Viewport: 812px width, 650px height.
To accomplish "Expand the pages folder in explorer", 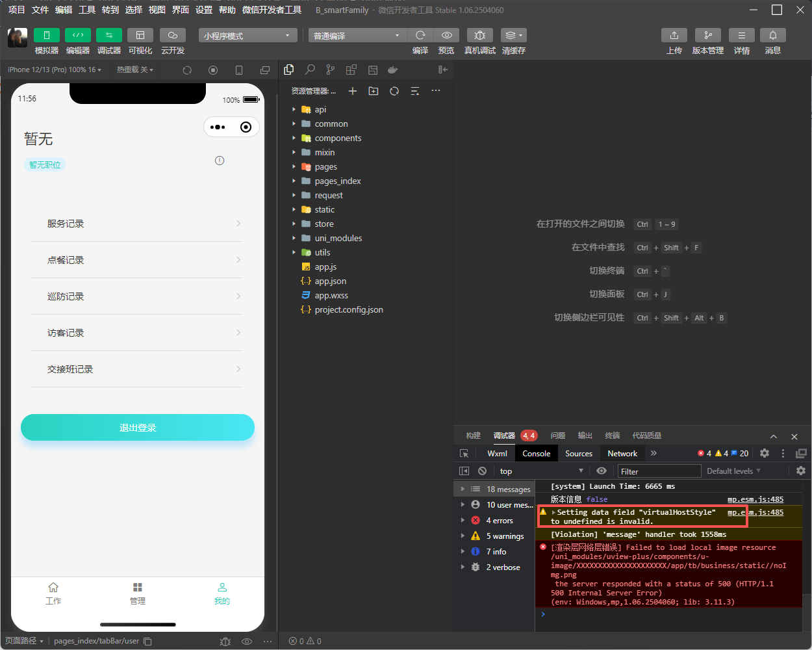I will point(325,167).
